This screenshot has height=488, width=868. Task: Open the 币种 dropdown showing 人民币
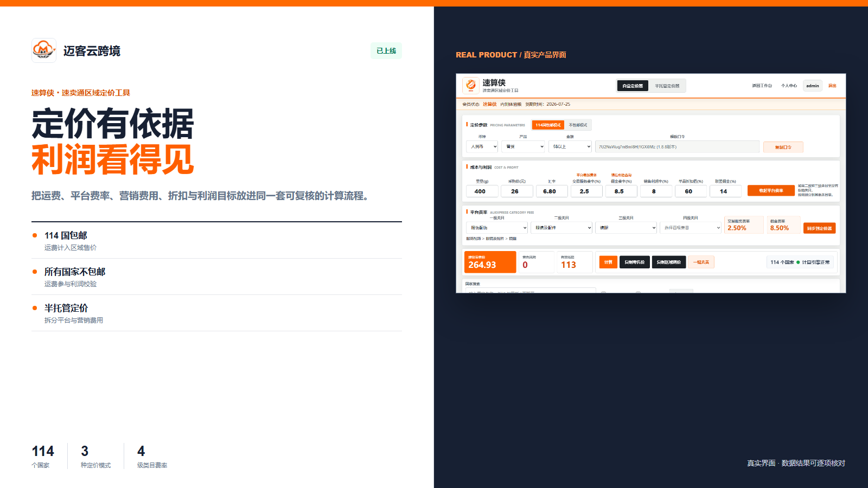pyautogui.click(x=482, y=146)
